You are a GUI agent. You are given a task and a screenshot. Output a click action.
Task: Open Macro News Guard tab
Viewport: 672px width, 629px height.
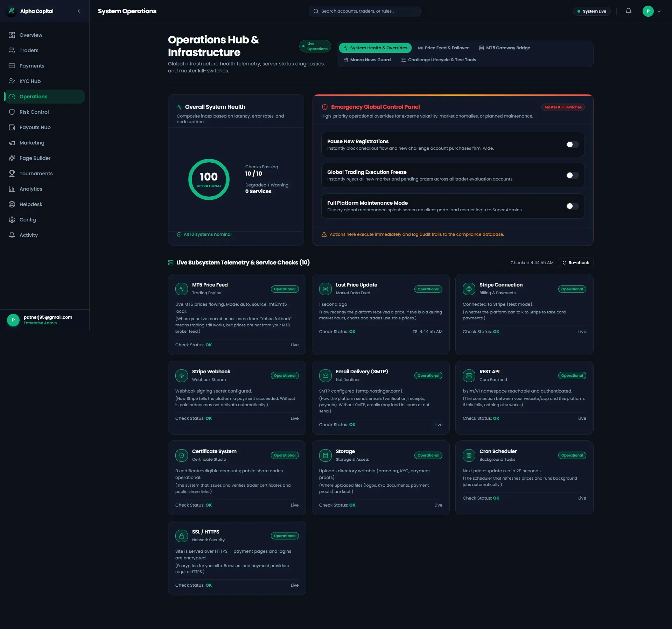point(367,60)
